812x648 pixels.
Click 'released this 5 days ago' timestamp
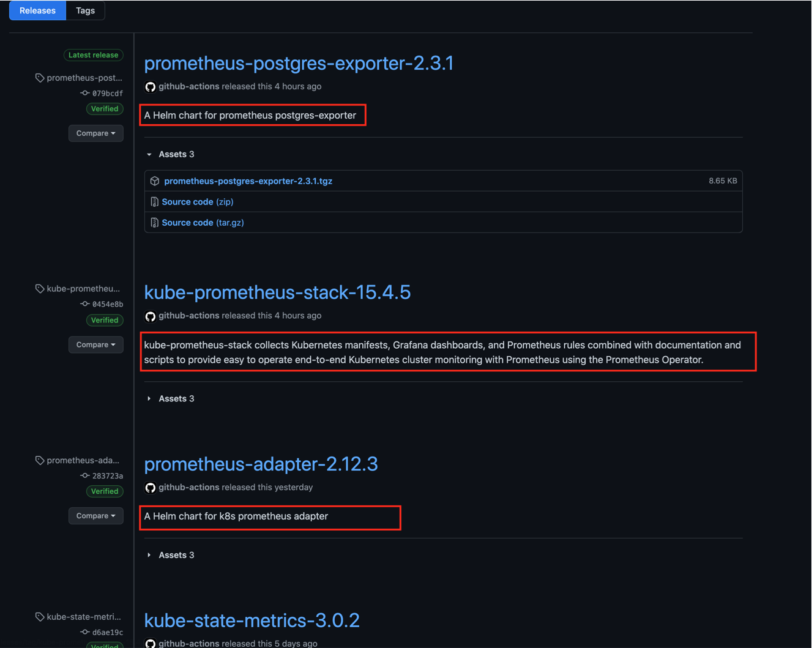point(270,643)
